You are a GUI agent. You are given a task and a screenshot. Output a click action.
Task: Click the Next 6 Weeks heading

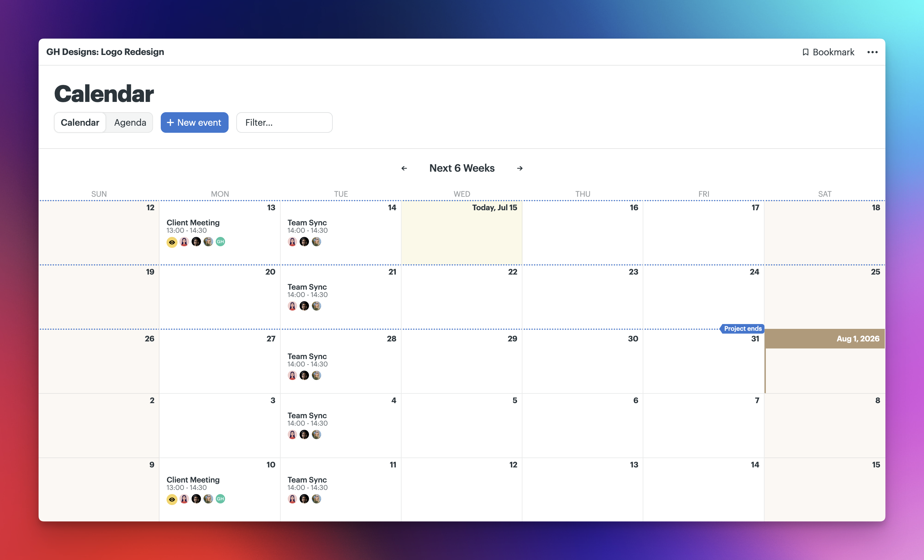462,168
